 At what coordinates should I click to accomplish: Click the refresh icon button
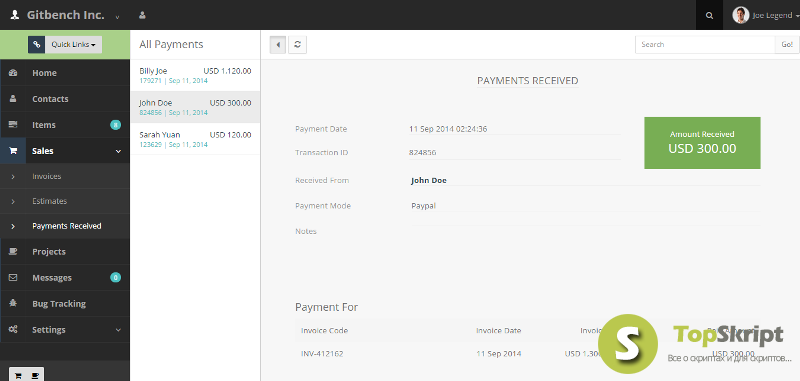tap(297, 44)
